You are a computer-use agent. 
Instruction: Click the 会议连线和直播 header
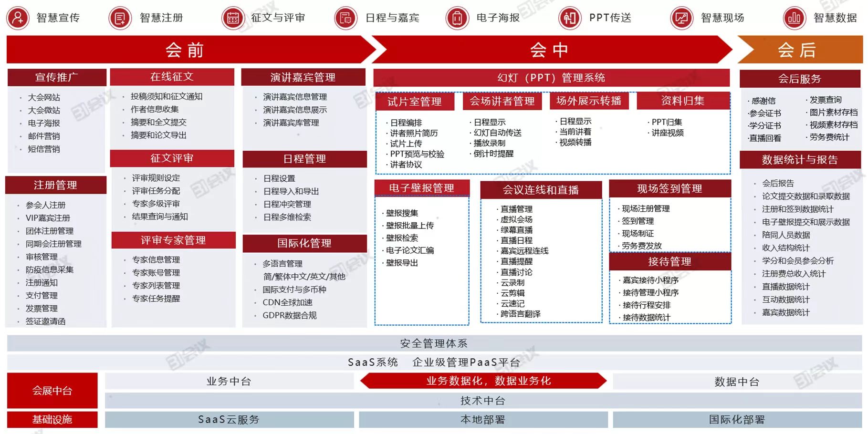(541, 190)
